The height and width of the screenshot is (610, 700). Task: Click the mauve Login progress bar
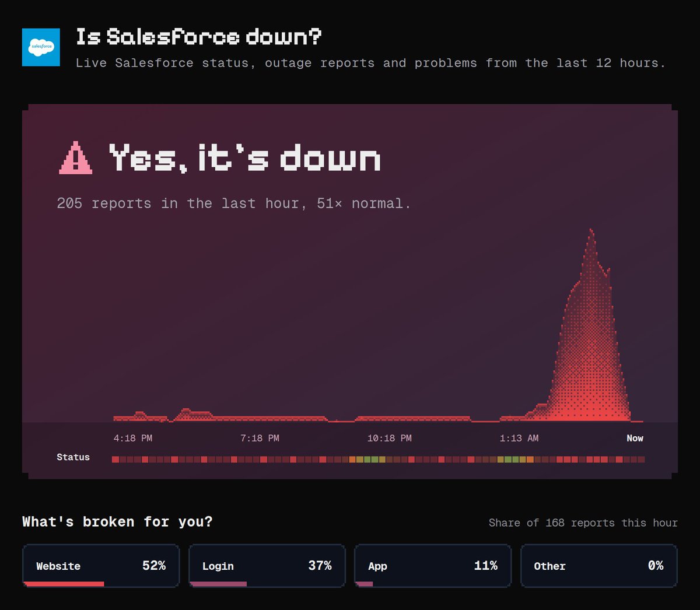[219, 584]
